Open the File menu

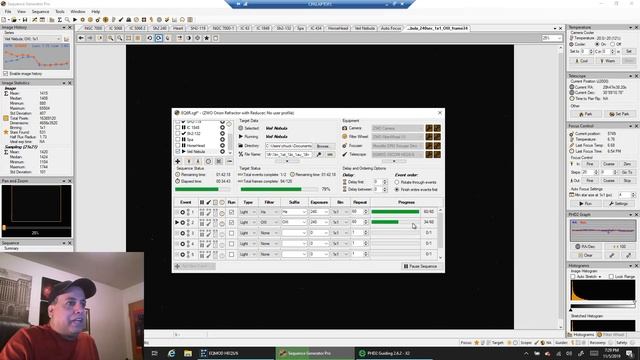pos(8,11)
